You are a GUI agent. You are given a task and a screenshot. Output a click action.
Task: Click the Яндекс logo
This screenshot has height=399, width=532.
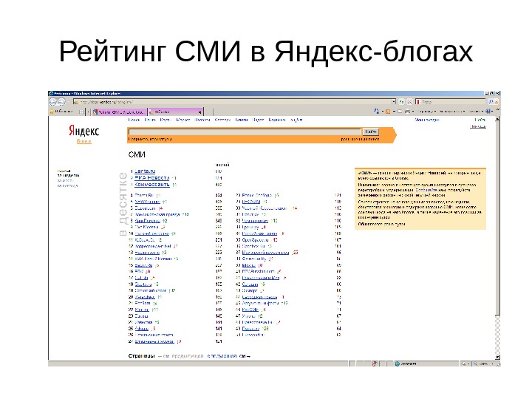point(83,131)
